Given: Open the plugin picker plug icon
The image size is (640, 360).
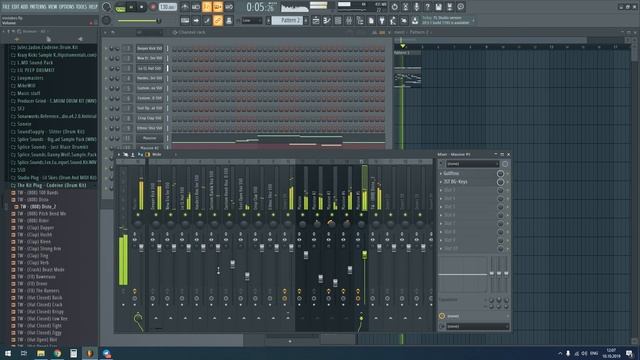Looking at the screenshot, I should click(x=382, y=20).
